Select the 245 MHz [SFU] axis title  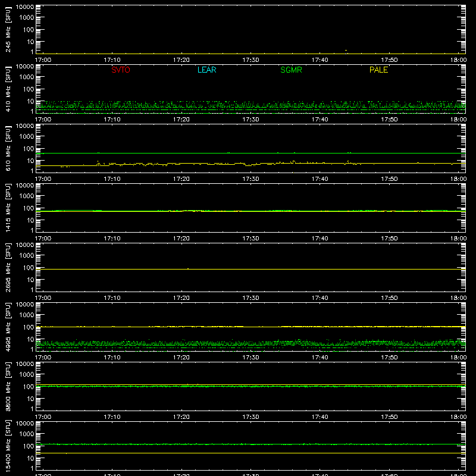point(8,29)
